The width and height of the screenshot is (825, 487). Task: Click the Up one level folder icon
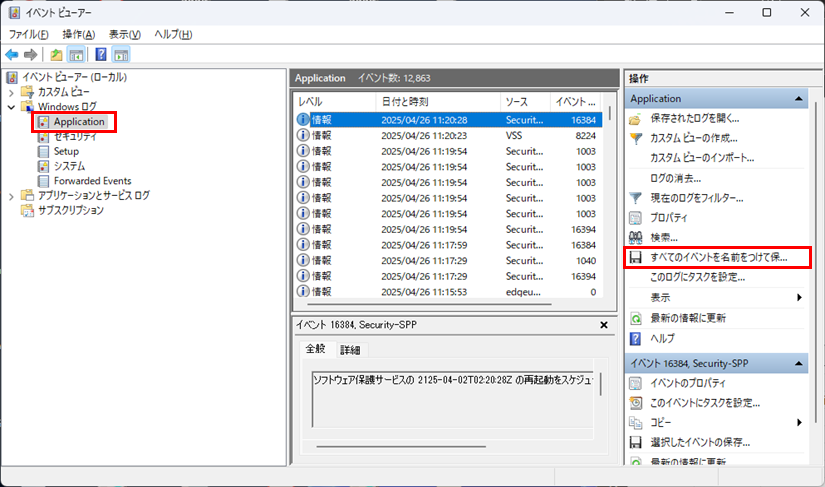(56, 55)
